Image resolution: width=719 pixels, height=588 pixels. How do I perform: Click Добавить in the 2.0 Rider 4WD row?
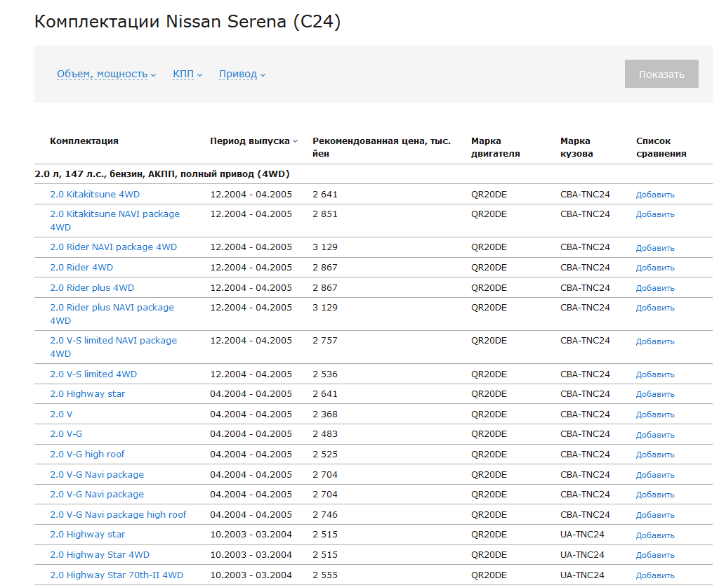pyautogui.click(x=655, y=268)
